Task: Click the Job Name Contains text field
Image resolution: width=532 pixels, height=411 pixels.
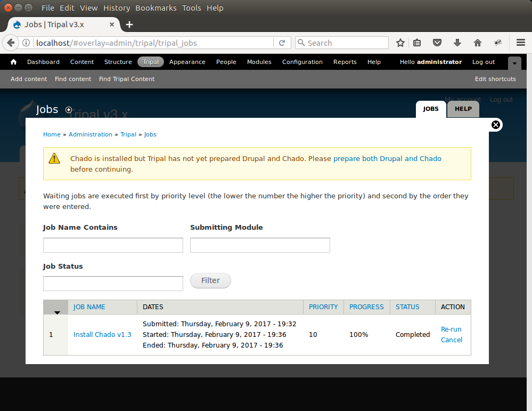Action: click(113, 245)
